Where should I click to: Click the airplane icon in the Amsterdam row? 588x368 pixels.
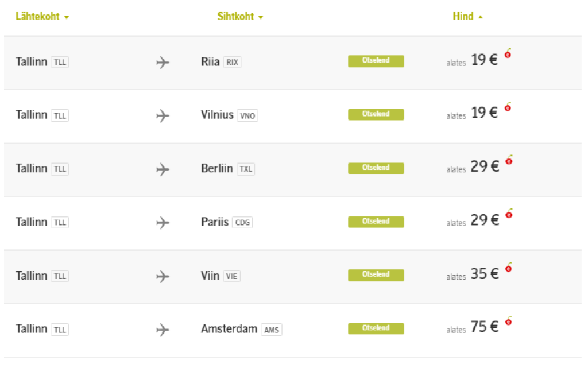[x=163, y=330]
